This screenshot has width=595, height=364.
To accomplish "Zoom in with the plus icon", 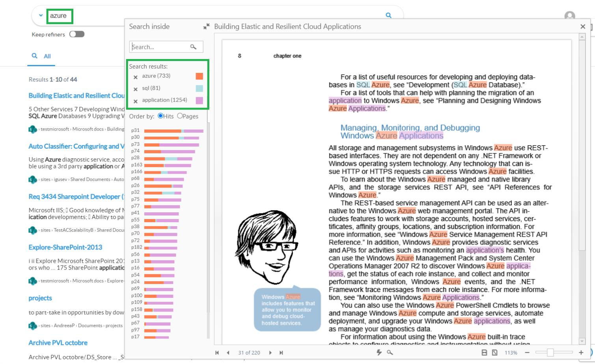I will 581,353.
